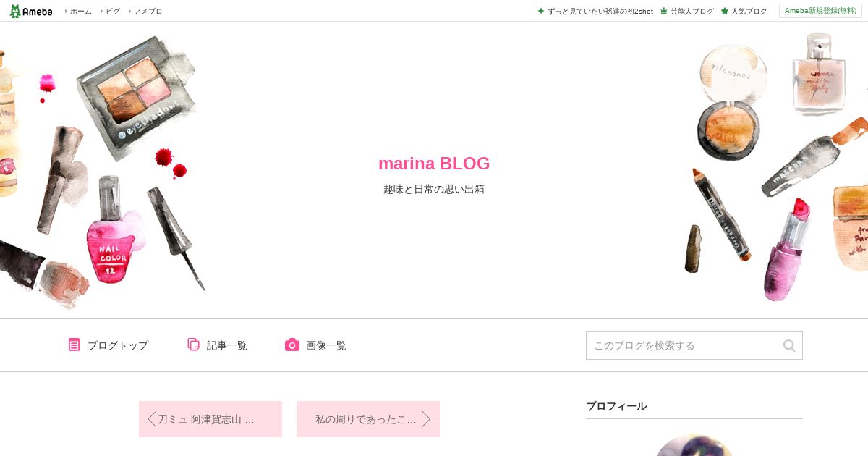Click the search magnifier icon

789,345
